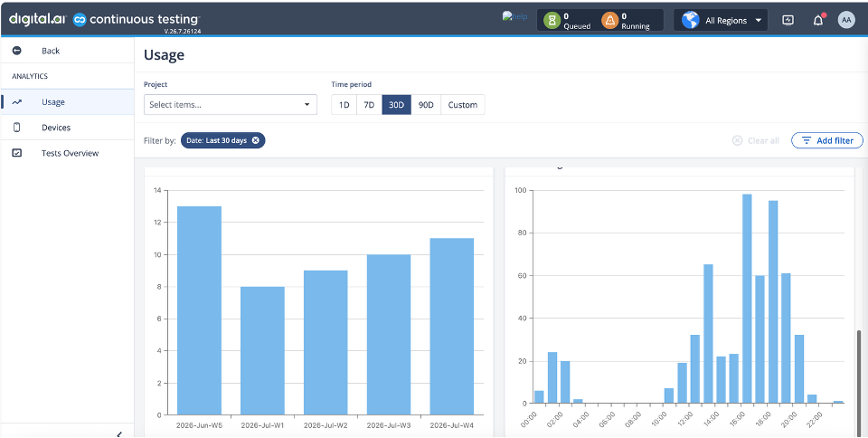
Task: Click the Back arrow icon in sidebar
Action: [16, 51]
